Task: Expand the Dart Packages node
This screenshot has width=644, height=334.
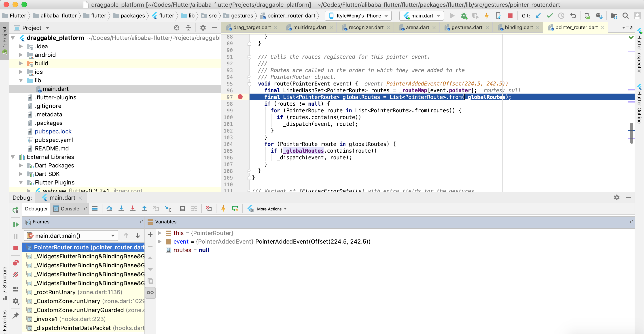Action: pyautogui.click(x=21, y=165)
